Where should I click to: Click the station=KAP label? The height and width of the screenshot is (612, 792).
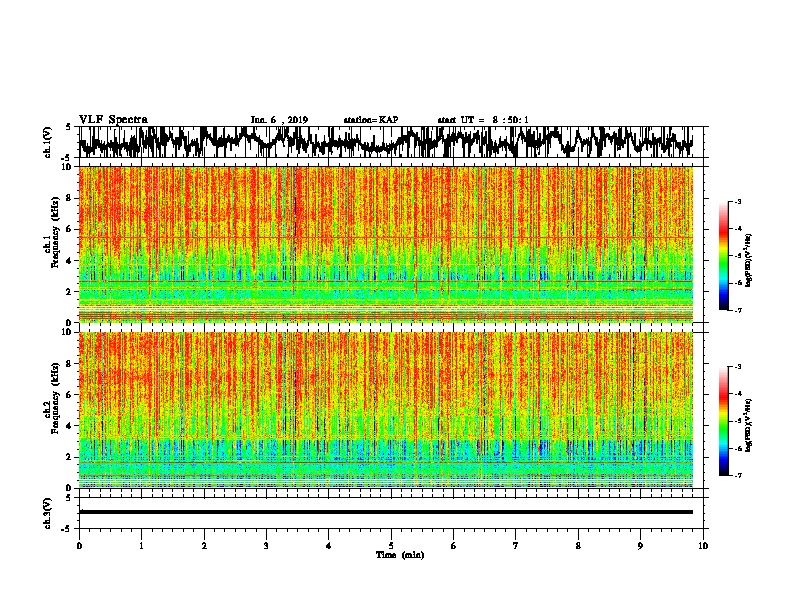[x=371, y=120]
